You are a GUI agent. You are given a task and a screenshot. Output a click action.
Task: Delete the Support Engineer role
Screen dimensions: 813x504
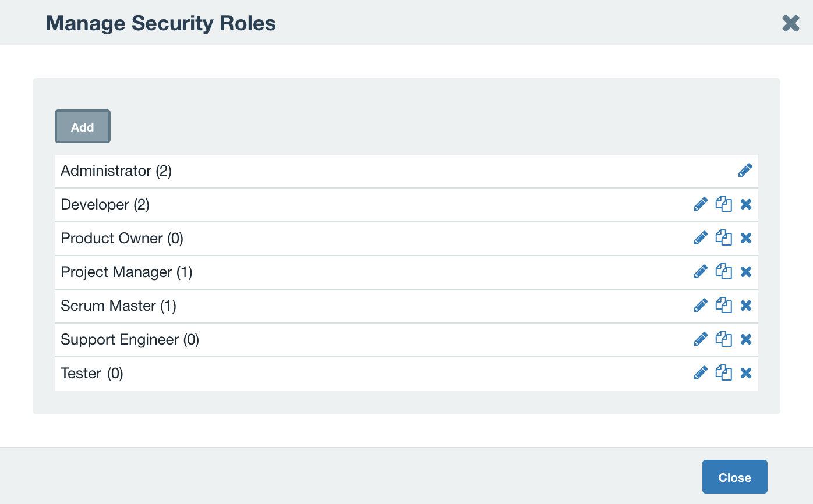point(746,339)
